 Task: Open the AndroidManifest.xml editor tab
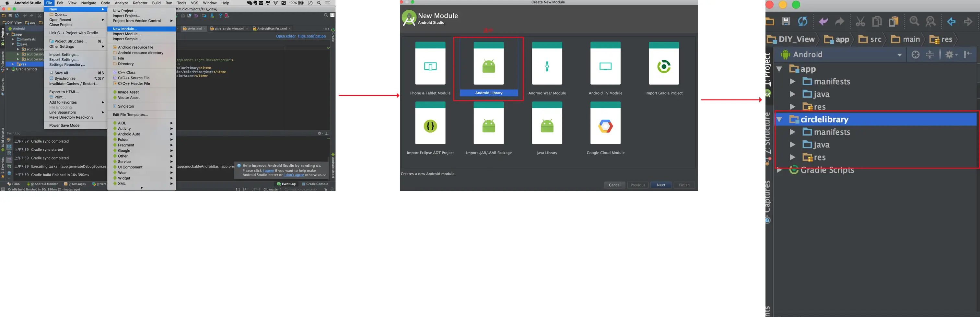click(272, 29)
